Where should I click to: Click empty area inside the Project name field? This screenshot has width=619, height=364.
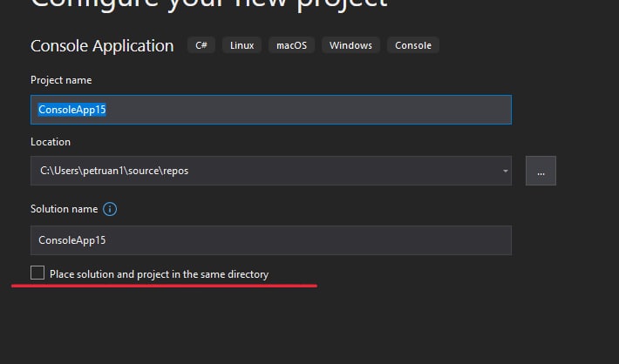pyautogui.click(x=308, y=110)
